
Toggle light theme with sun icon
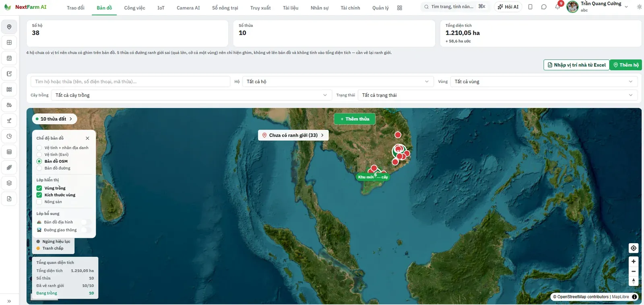(639, 7)
